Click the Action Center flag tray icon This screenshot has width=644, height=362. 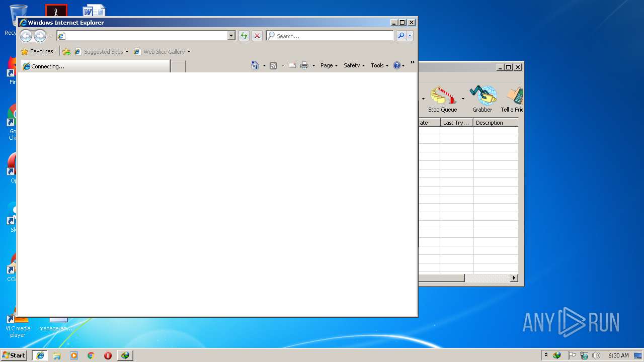pos(572,355)
